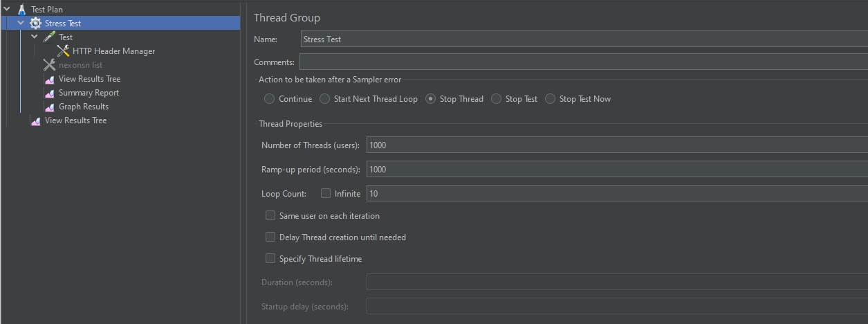Click the Stress Test gear icon
Viewport: 868px width, 324px height.
[x=35, y=24]
